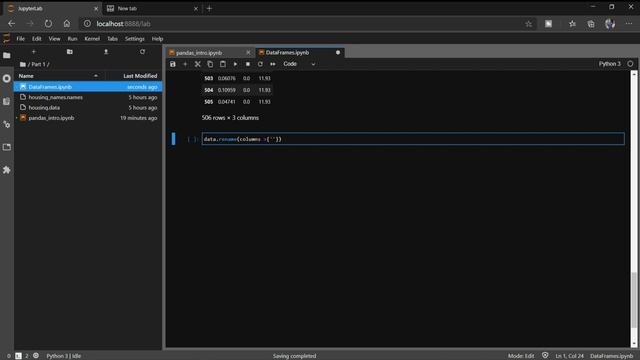Open browser profile avatar
Screen dimensions: 640x360
click(610, 24)
